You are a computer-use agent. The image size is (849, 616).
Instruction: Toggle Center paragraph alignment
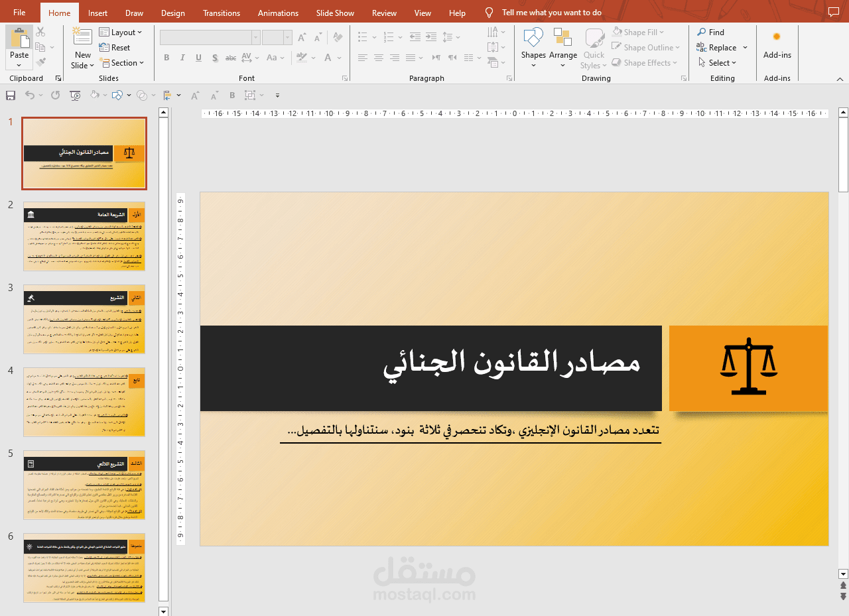(379, 58)
